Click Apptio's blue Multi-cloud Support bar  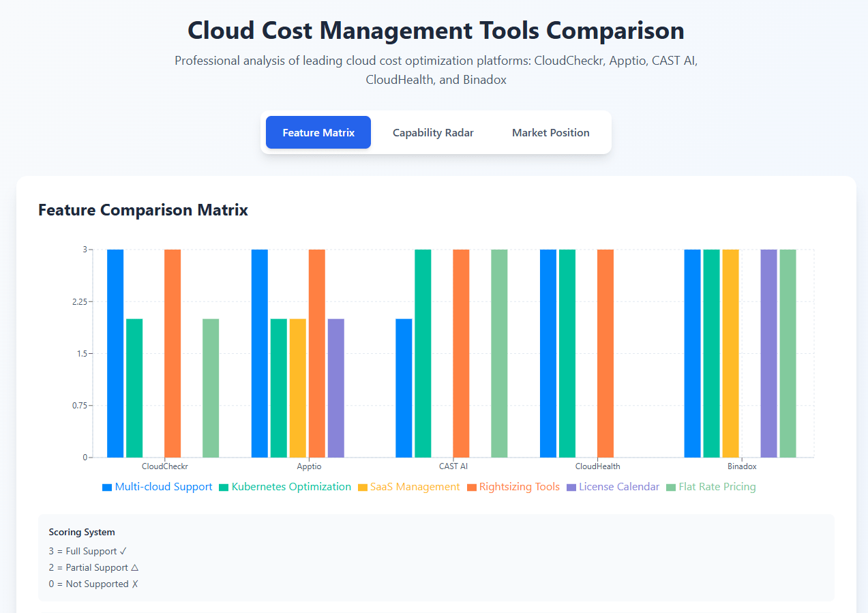pos(260,353)
